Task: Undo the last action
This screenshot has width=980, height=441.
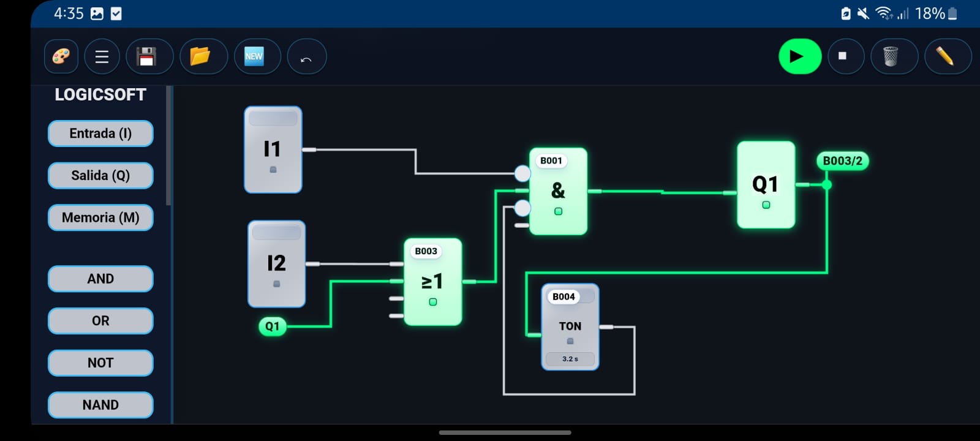Action: pos(306,57)
